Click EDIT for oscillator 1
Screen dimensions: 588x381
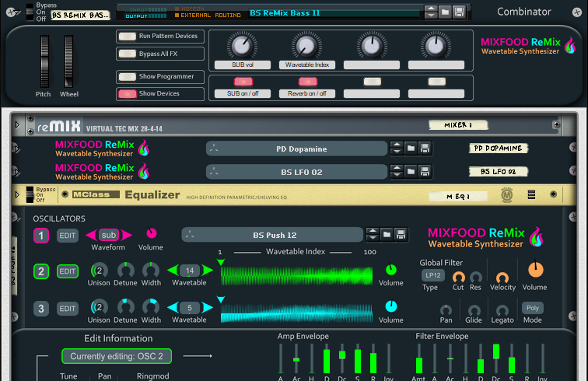tap(68, 236)
